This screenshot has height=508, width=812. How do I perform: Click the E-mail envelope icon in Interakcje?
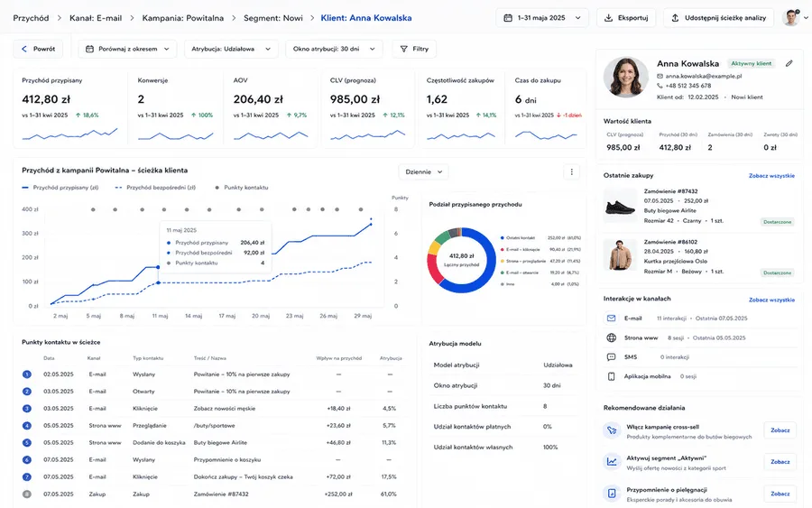[611, 319]
